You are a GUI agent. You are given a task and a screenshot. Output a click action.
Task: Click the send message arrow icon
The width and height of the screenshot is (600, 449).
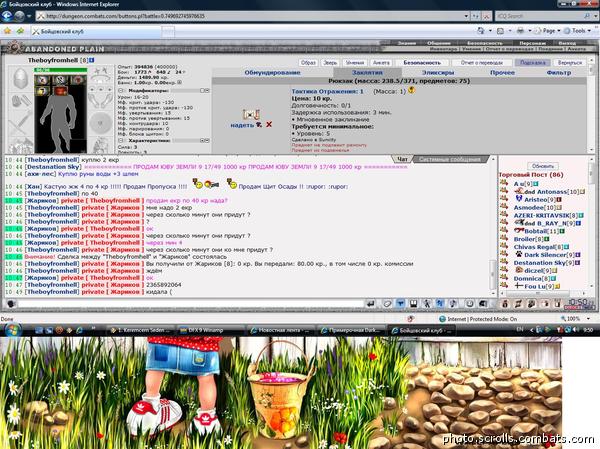[x=370, y=304]
